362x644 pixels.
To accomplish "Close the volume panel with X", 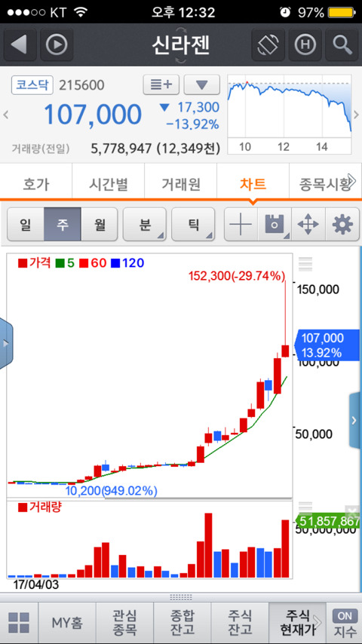I will coord(352,511).
